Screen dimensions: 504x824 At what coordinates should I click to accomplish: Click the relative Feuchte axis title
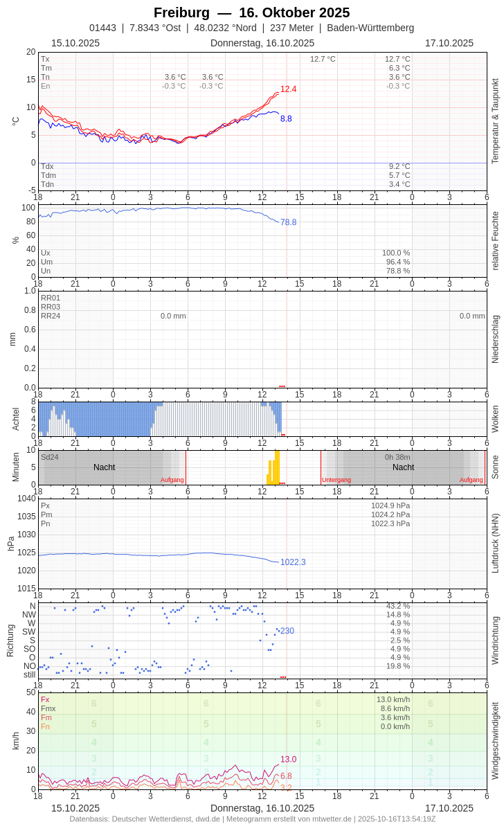(x=495, y=241)
